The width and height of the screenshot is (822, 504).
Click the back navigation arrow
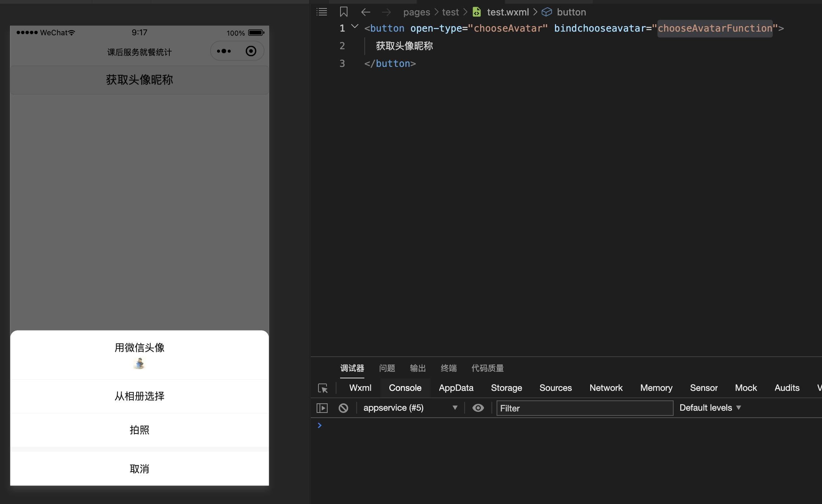[x=365, y=12]
